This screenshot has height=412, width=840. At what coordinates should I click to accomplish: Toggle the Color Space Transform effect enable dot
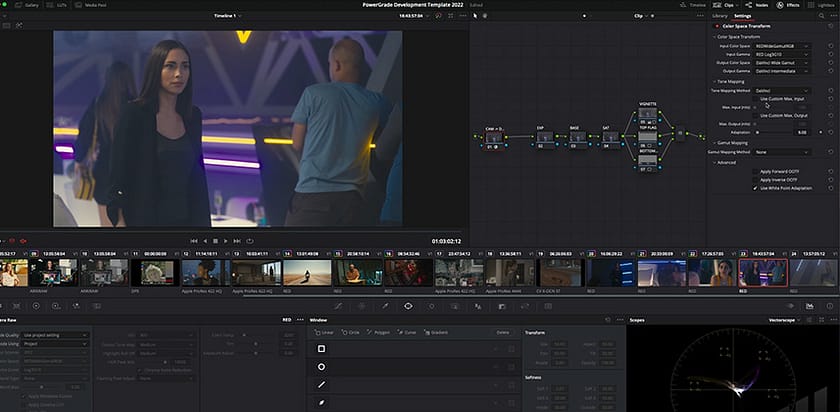717,26
